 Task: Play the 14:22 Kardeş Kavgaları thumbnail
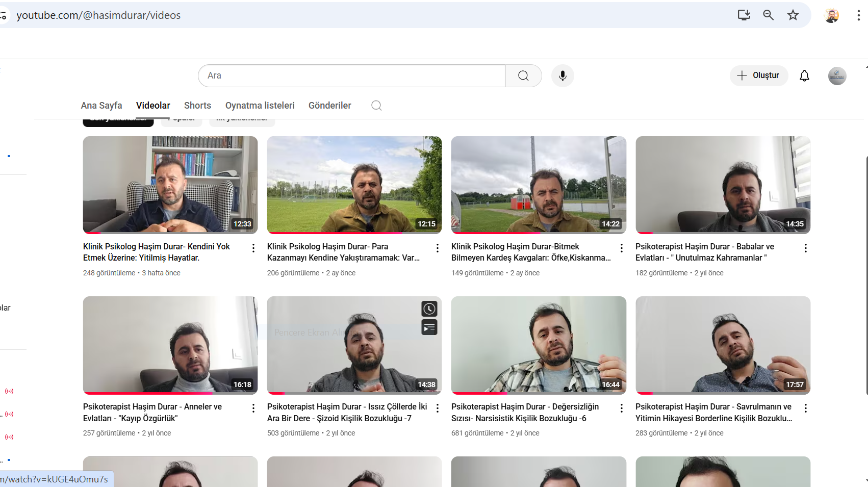point(539,185)
